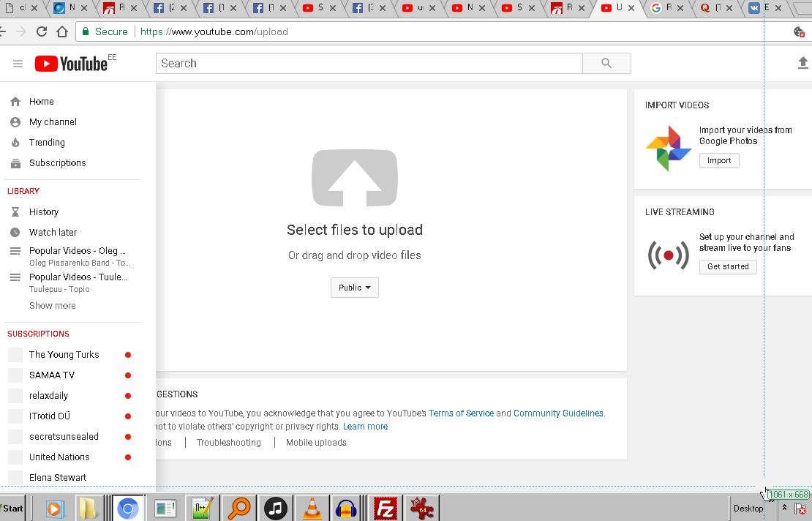The height and width of the screenshot is (521, 812).
Task: Click the red splat 64 taskbar icon
Action: pyautogui.click(x=422, y=508)
